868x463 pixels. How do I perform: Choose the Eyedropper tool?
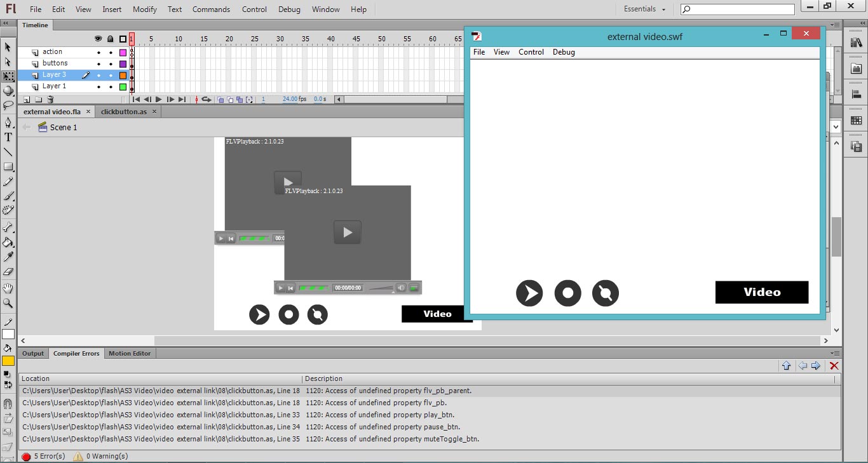click(x=8, y=257)
